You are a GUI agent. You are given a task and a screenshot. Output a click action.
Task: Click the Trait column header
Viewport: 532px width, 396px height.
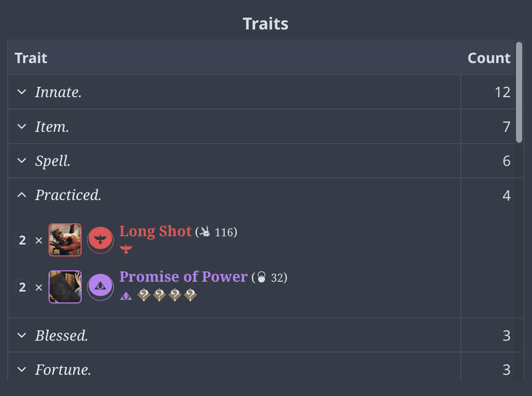coord(31,58)
